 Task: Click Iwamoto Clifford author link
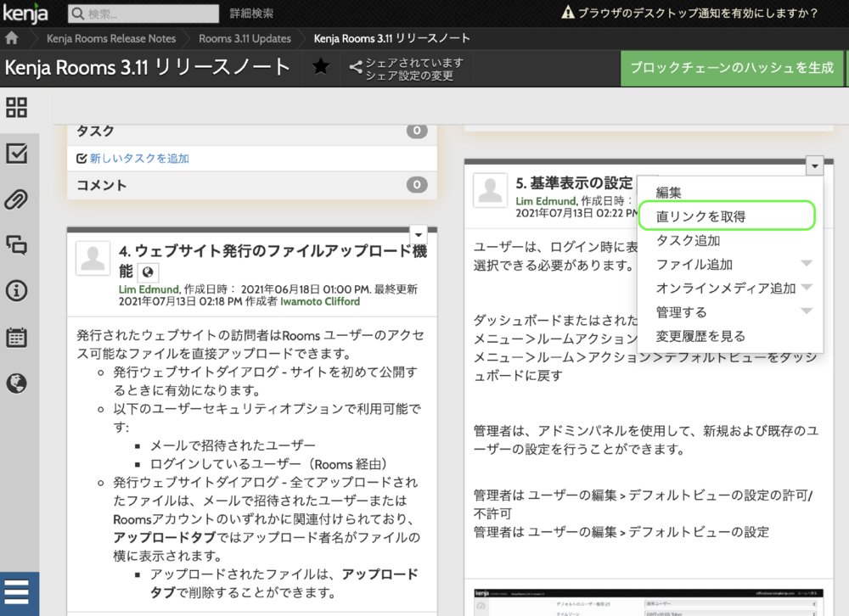[320, 301]
